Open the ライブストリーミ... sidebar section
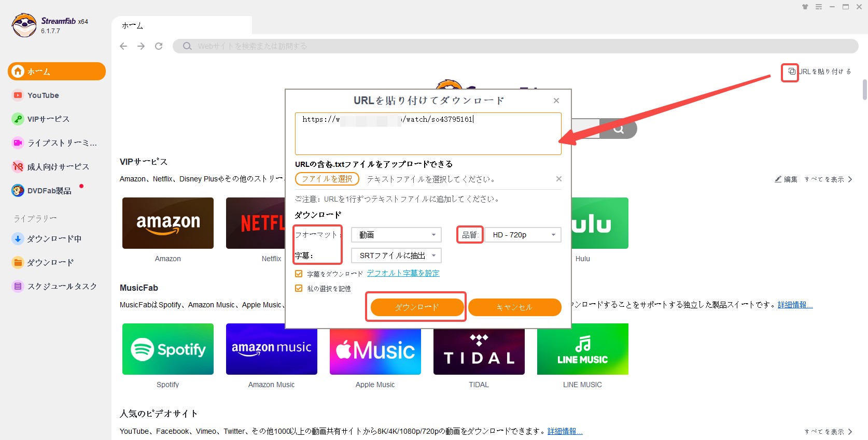Screen dimensions: 868x440 click(54, 143)
